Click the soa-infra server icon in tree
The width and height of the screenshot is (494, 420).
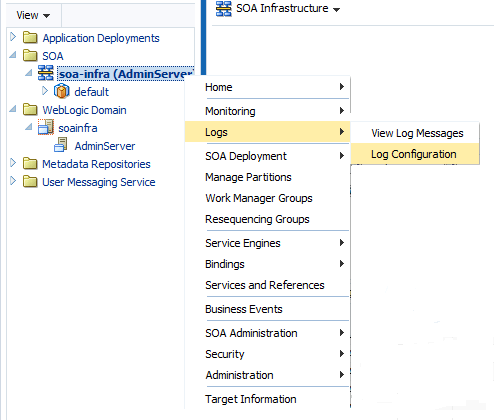[x=46, y=73]
